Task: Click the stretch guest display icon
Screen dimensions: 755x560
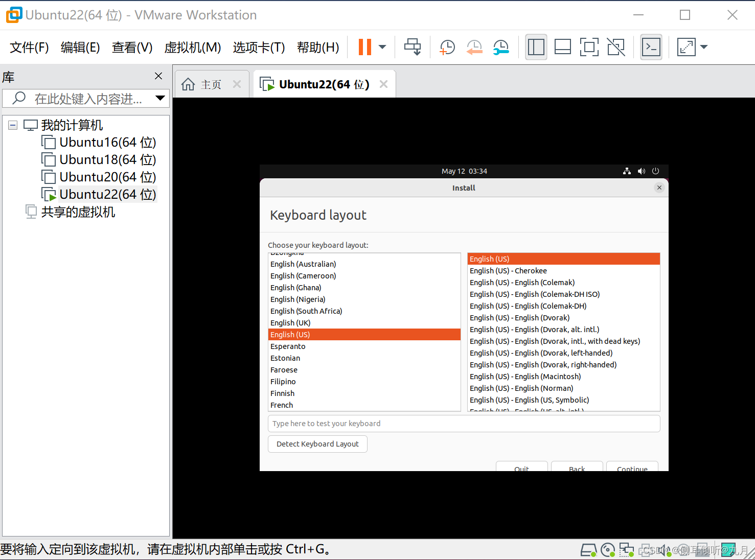Action: pyautogui.click(x=687, y=47)
